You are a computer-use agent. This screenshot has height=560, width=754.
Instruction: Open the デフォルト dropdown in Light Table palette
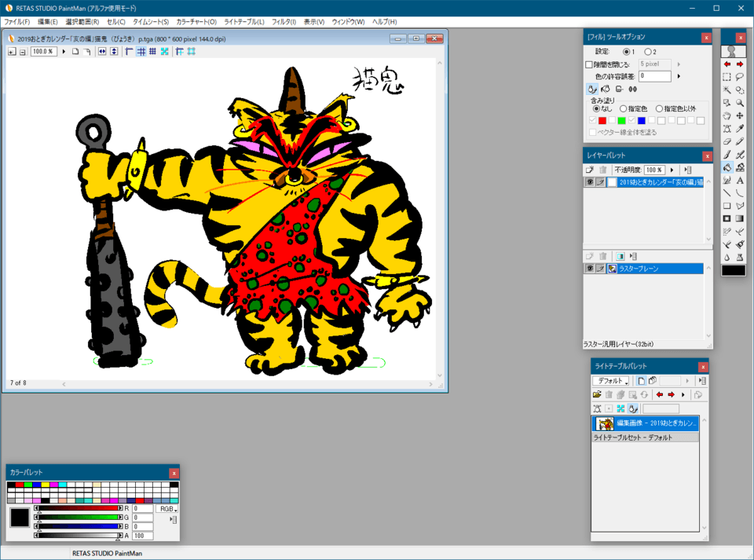610,381
